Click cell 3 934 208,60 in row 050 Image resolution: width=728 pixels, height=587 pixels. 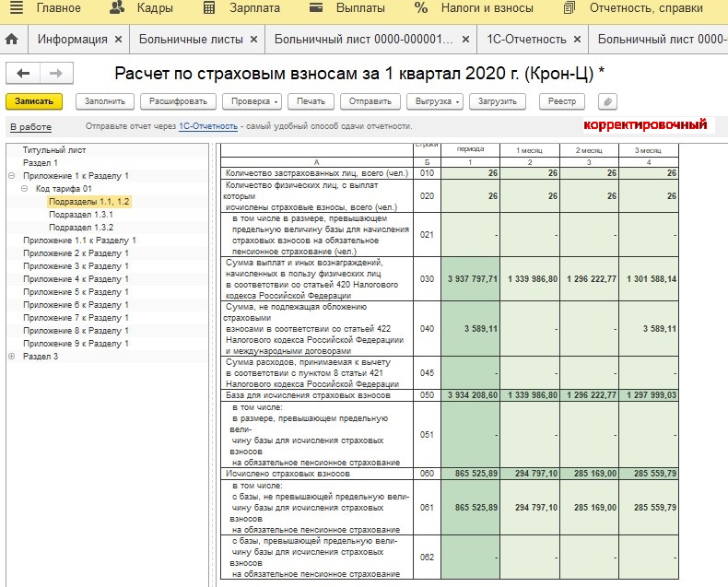pyautogui.click(x=470, y=395)
